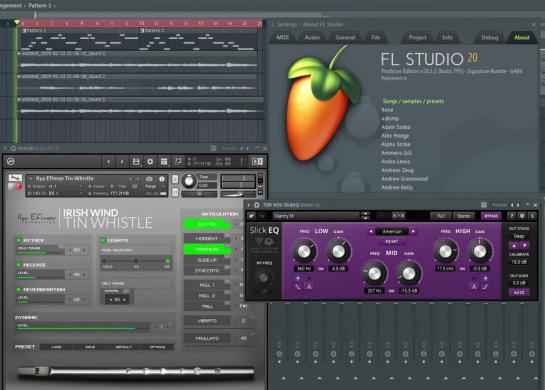Open the SlickEQ preset name dropdown
Viewport: 545px width, 390px height.
click(x=316, y=216)
